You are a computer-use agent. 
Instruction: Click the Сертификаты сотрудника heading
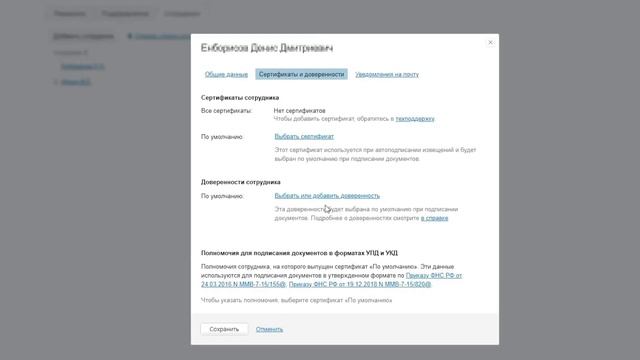240,98
